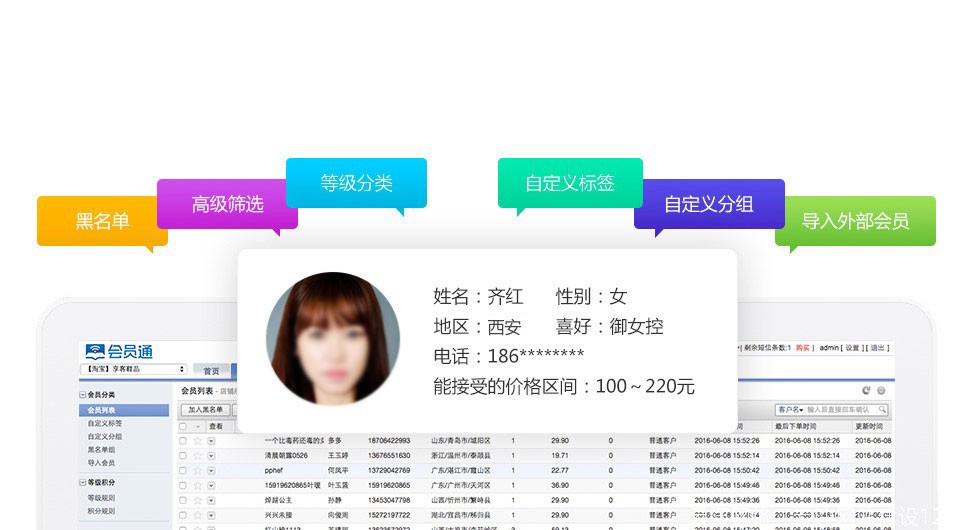This screenshot has width=967, height=530.
Task: Star the pphef member row
Action: [198, 471]
